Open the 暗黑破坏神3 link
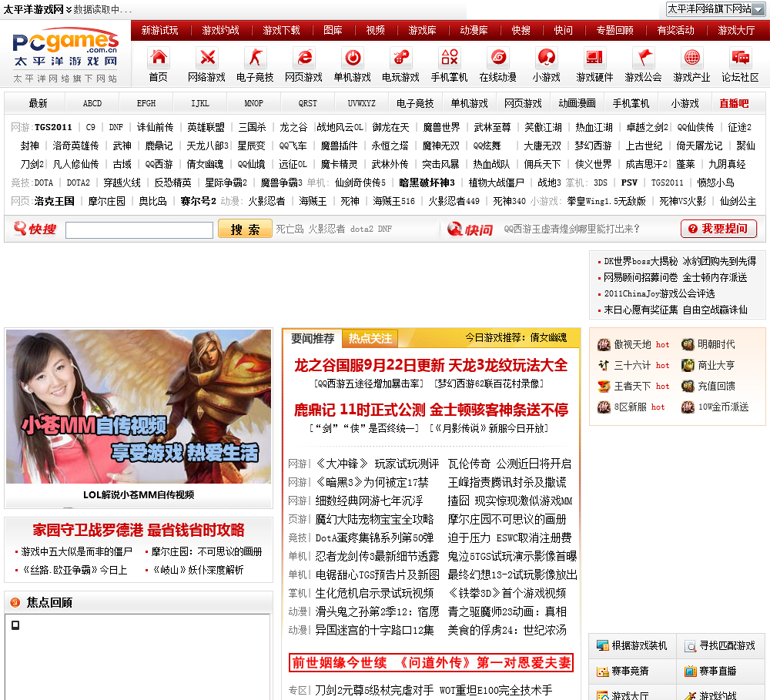The height and width of the screenshot is (700, 770). click(427, 183)
